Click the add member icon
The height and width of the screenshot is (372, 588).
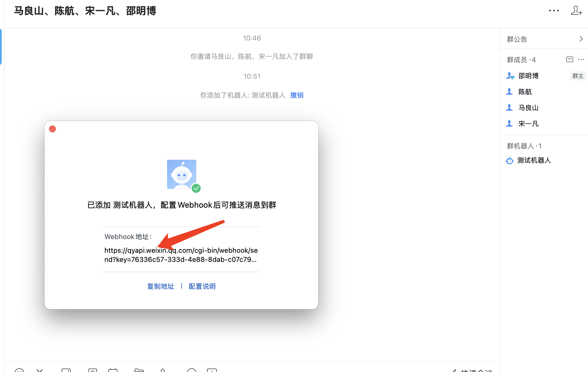click(576, 11)
